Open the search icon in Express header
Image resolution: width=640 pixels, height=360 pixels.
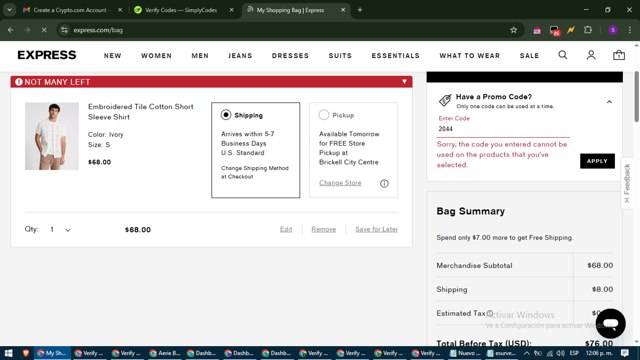(x=562, y=55)
